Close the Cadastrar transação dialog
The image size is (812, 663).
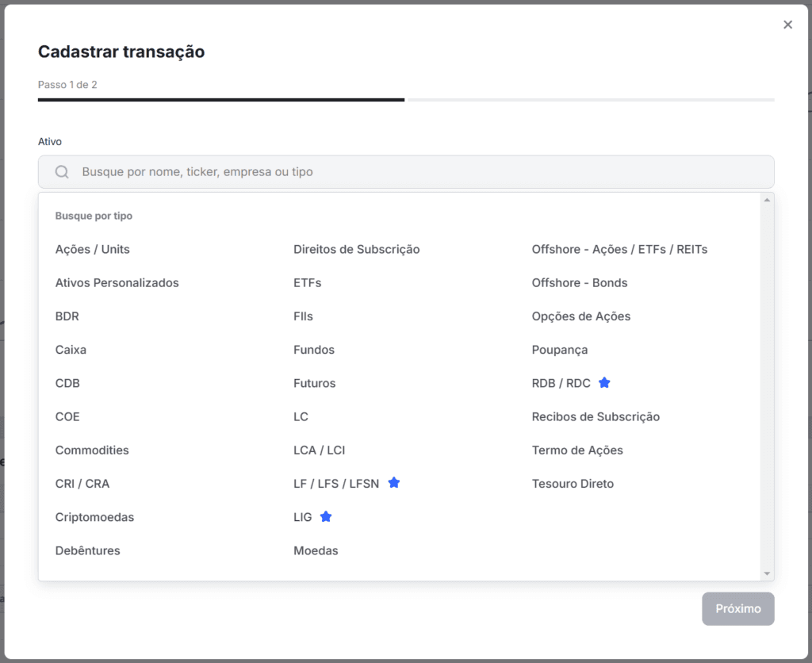787,25
